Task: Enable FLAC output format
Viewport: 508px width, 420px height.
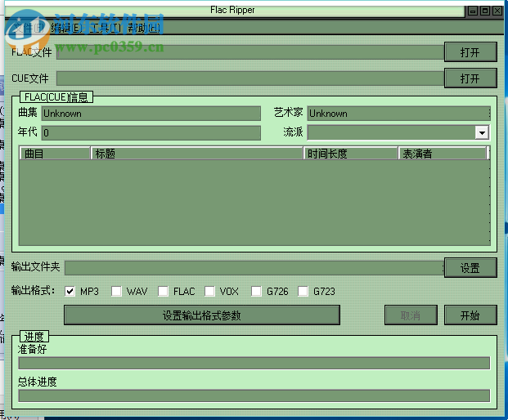Action: pyautogui.click(x=163, y=291)
